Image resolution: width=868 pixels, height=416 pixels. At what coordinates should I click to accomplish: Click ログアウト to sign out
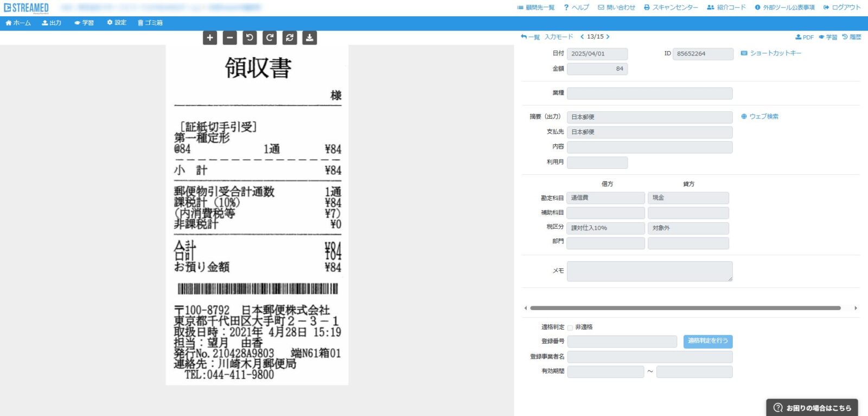(x=842, y=8)
